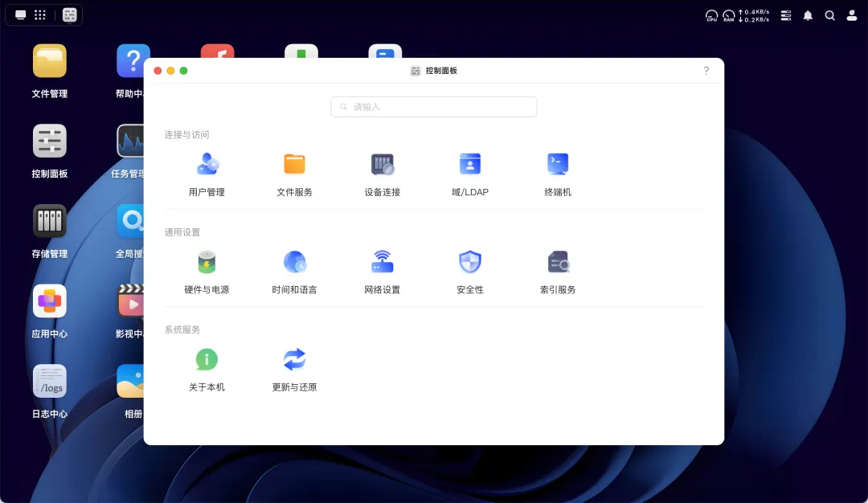868x503 pixels.
Task: Open notifications bell
Action: coord(808,15)
